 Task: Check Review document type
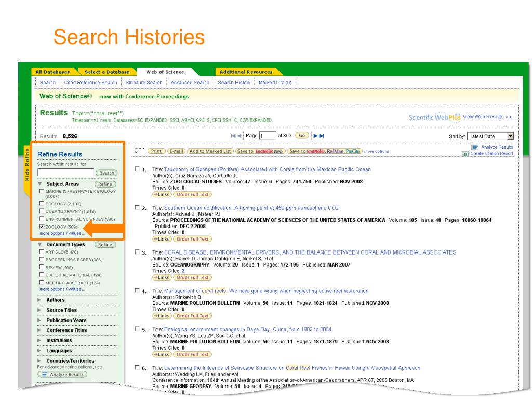click(x=42, y=267)
